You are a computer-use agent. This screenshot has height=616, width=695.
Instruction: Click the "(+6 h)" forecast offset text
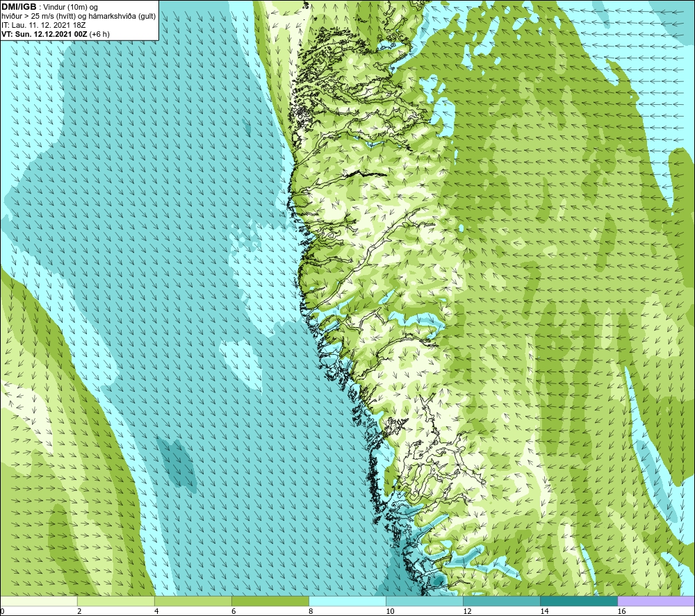99,34
